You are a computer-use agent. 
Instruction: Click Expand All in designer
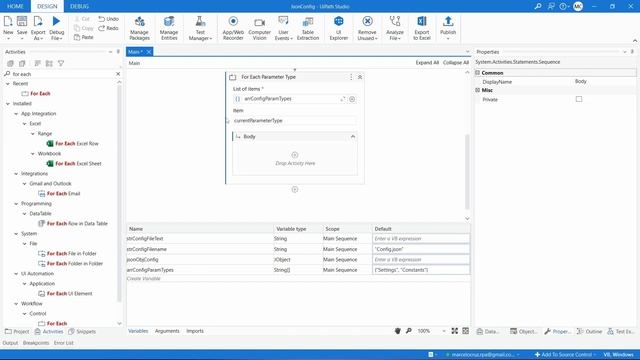pyautogui.click(x=427, y=62)
